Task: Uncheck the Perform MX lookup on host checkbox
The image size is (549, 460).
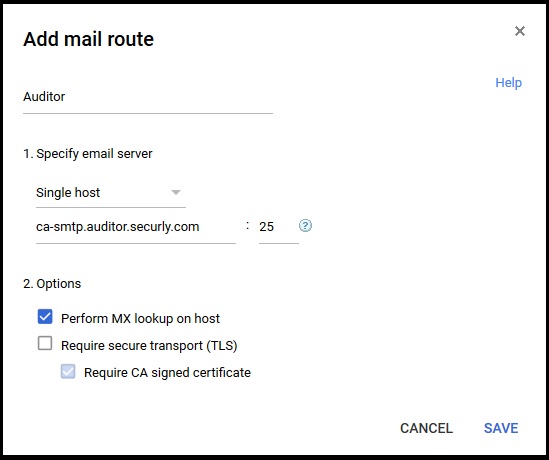Action: [x=45, y=317]
